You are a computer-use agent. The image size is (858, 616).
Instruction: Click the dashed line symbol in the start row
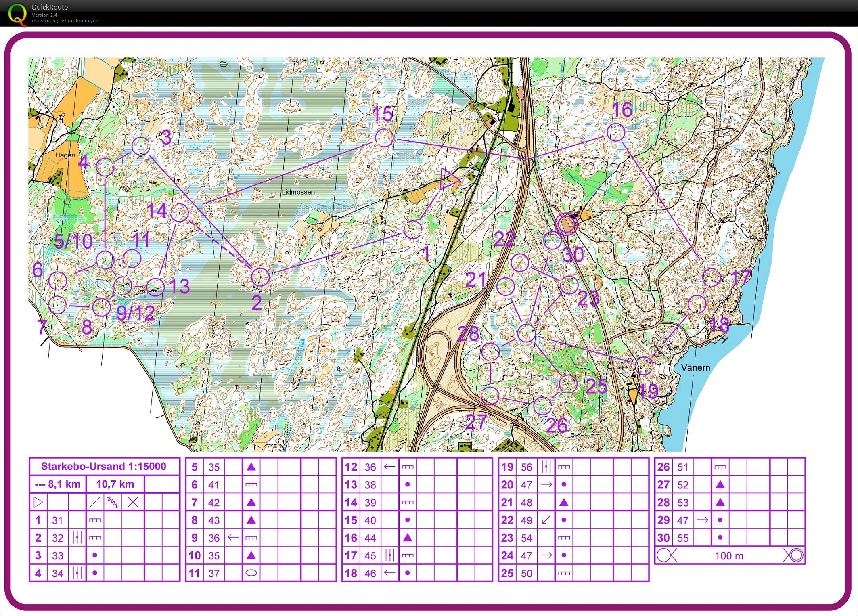[95, 502]
